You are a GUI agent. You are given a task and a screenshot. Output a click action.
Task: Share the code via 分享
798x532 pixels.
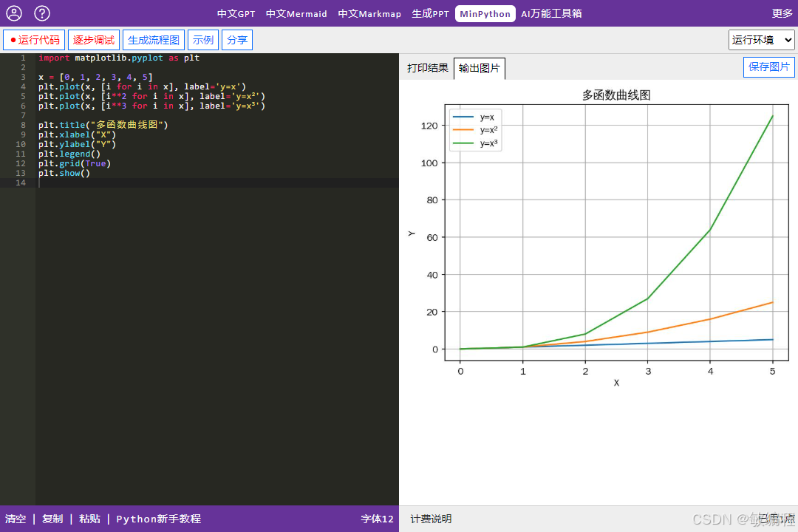click(237, 39)
